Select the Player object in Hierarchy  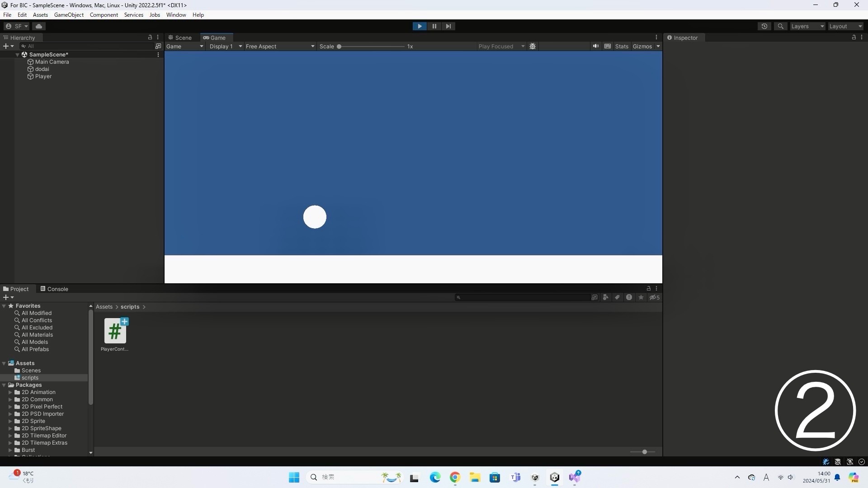pyautogui.click(x=43, y=76)
